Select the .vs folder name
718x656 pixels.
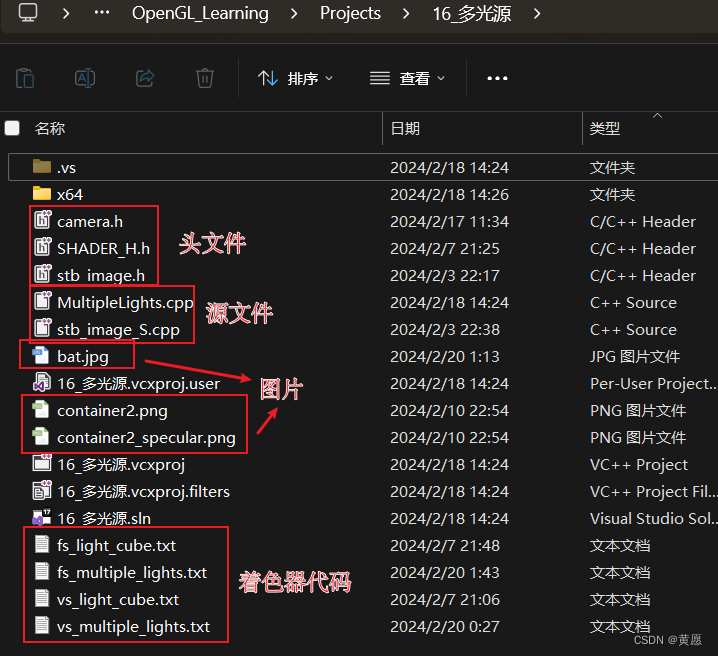(x=66, y=168)
